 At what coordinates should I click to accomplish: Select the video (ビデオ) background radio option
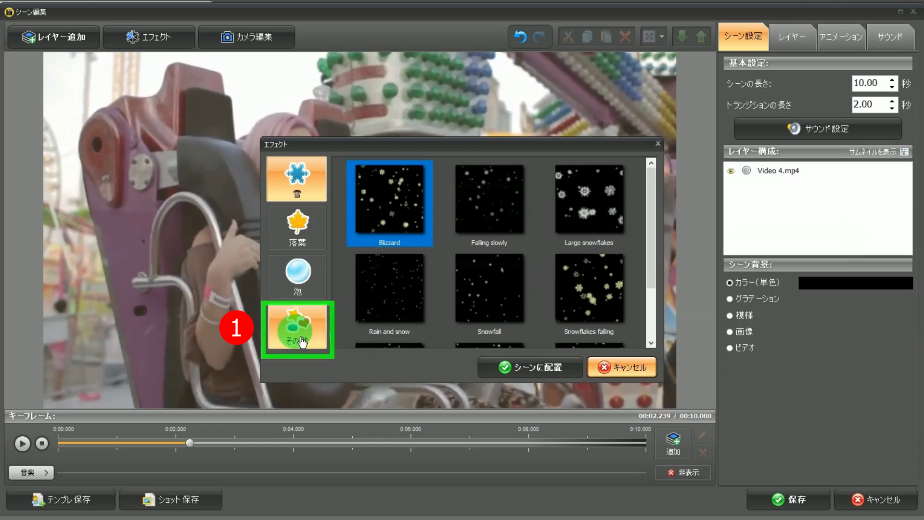(x=730, y=347)
